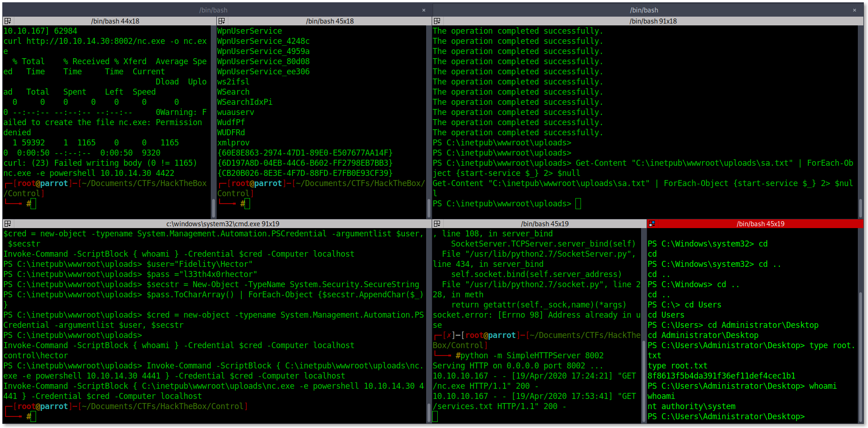868x428 pixels.
Task: Click the '$user="Fidelity\Hector"' command line
Action: 200,264
